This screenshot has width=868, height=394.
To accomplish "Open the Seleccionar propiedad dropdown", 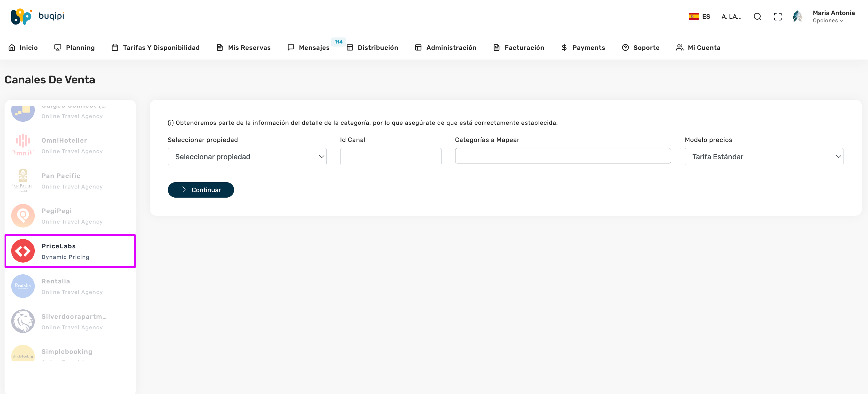I will tap(247, 157).
